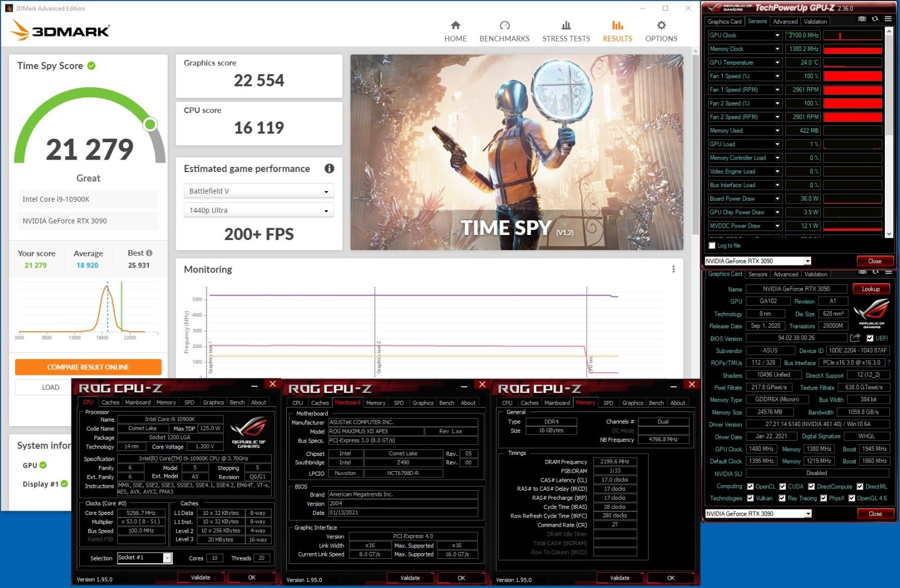This screenshot has height=588, width=900.
Task: Click the Estimated game performance info icon
Action: [x=330, y=169]
